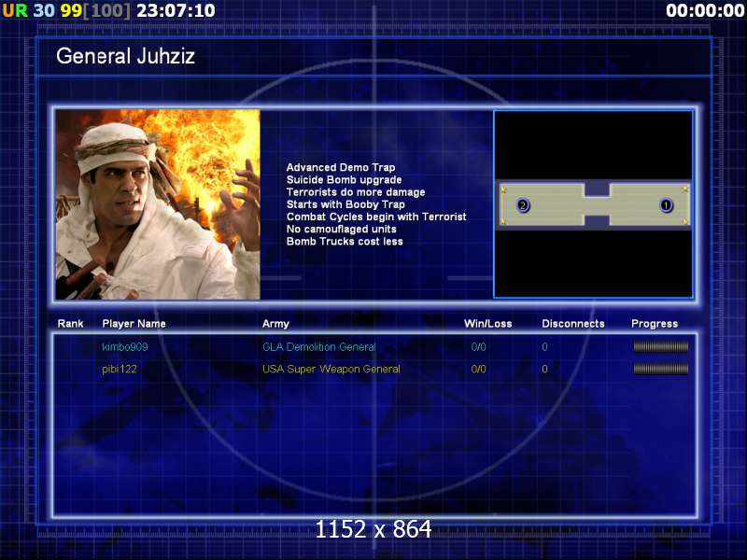Click the Player Name column header
The width and height of the screenshot is (747, 560).
click(x=134, y=324)
